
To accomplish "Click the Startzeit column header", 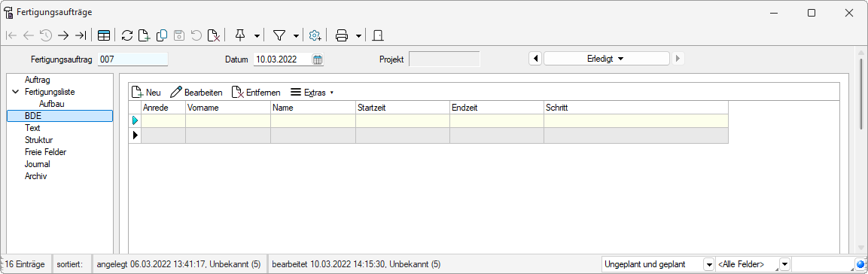I will click(403, 108).
